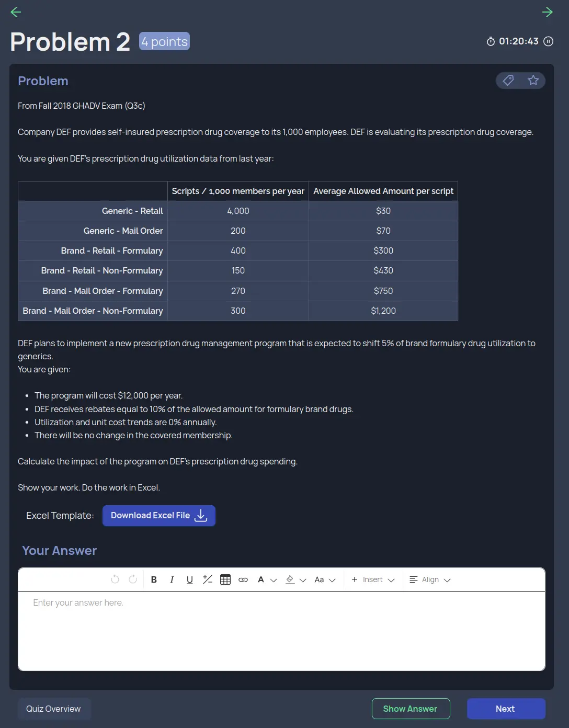Toggle underline formatting

click(x=189, y=579)
